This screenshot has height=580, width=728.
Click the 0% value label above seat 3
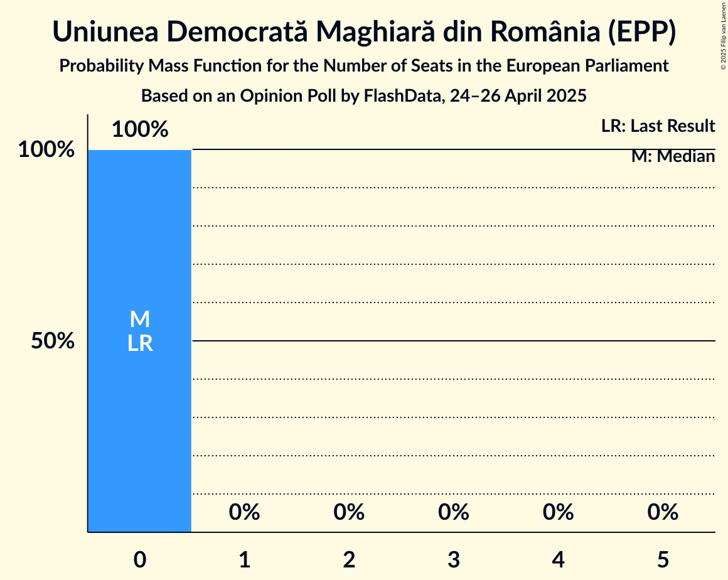[454, 512]
